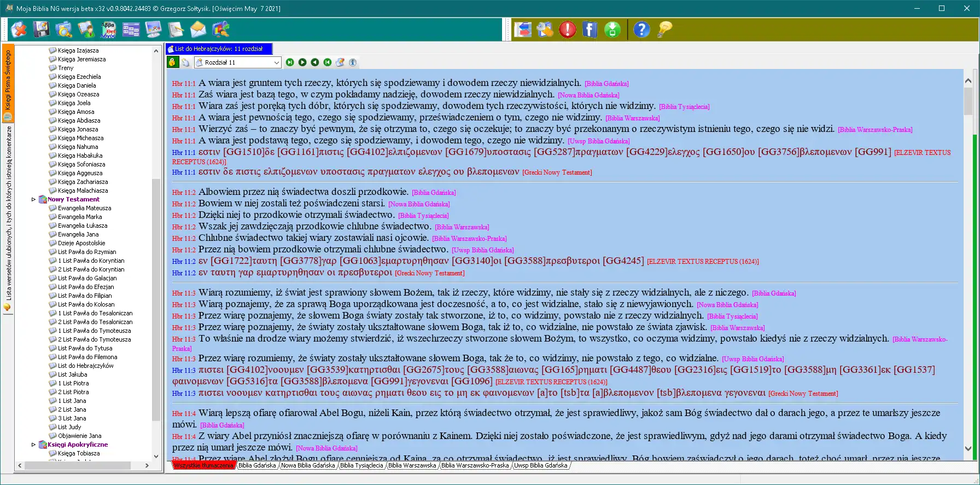Open help via blue question mark icon
This screenshot has height=485, width=980.
coord(642,29)
